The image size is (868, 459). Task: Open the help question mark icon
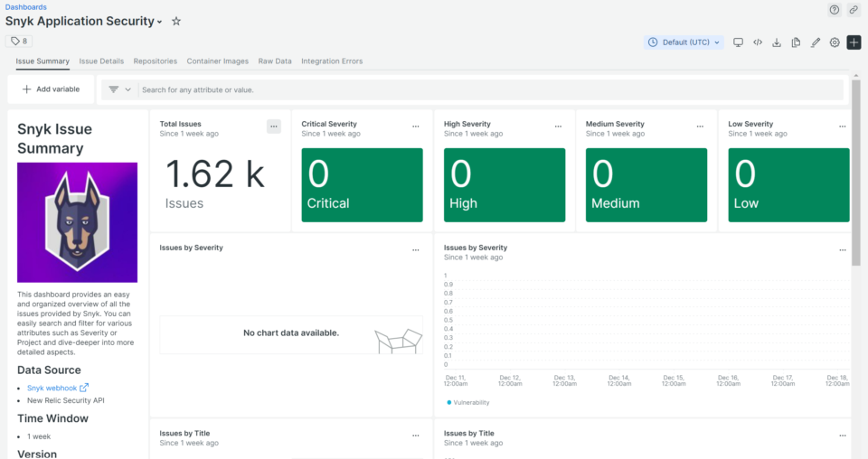pos(835,10)
